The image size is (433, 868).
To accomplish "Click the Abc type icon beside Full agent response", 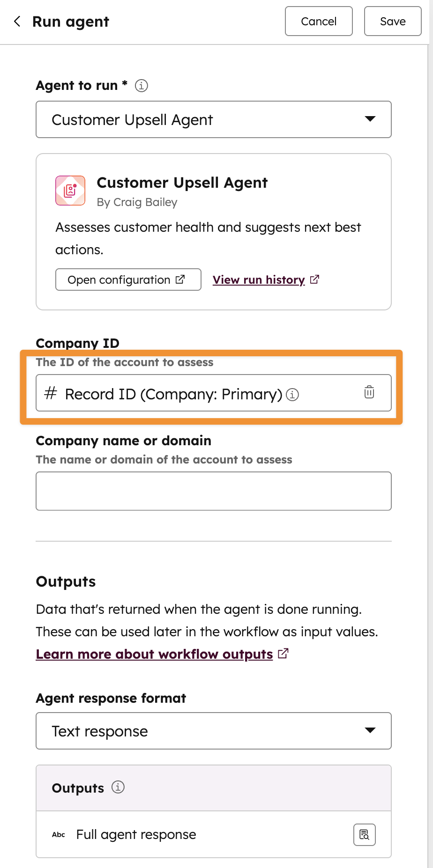I will (59, 834).
